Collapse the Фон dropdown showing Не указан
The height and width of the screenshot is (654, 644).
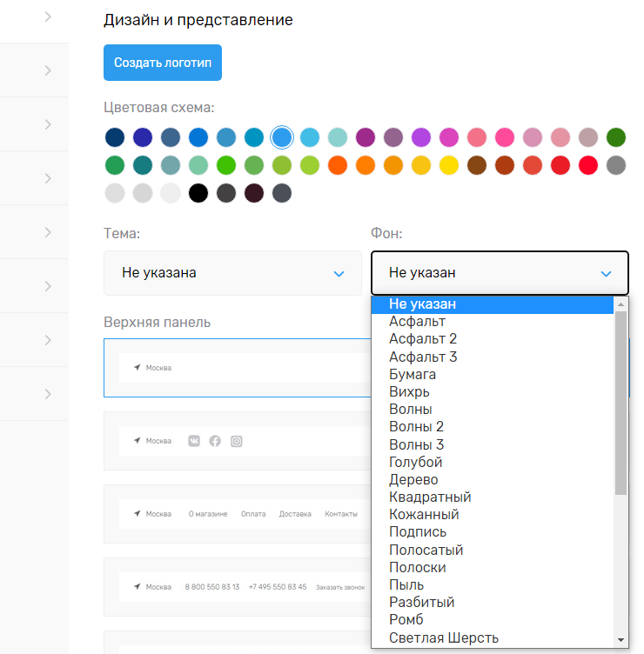[500, 273]
